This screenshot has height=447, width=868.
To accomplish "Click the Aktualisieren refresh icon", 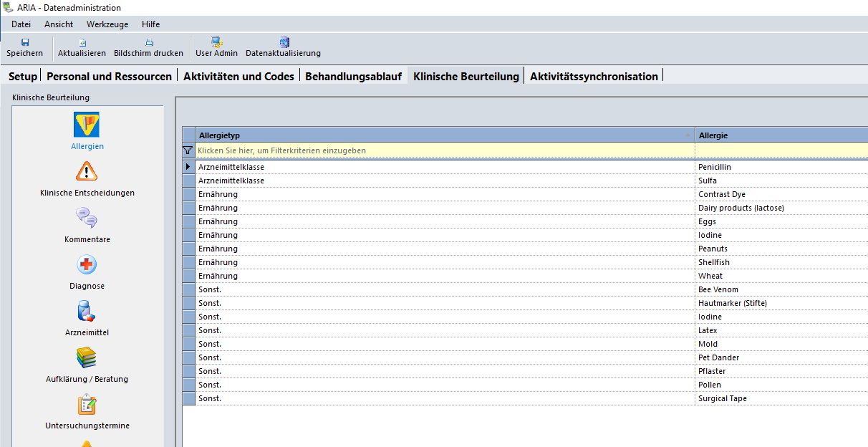I will (82, 43).
